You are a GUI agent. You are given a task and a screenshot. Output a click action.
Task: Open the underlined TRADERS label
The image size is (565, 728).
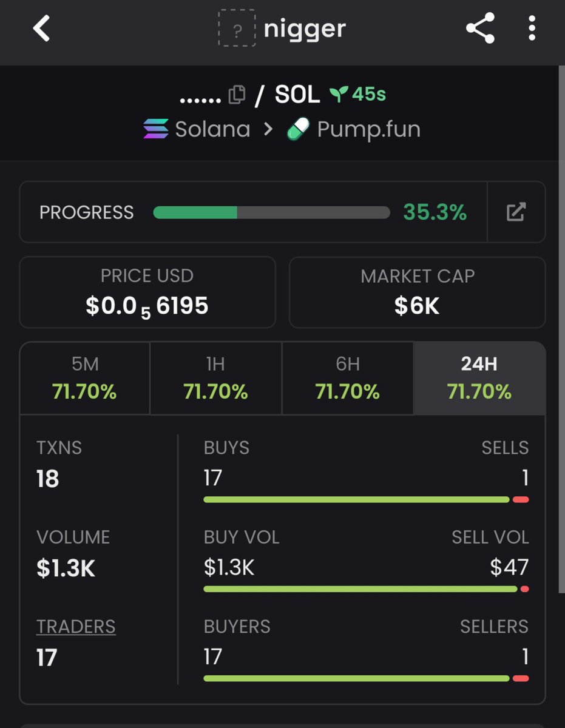(76, 627)
